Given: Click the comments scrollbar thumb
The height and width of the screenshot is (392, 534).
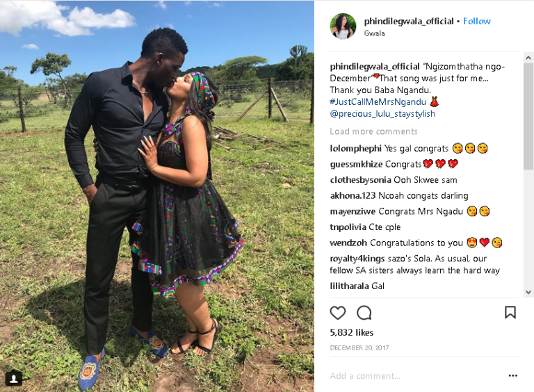Looking at the screenshot, I should click(x=528, y=115).
